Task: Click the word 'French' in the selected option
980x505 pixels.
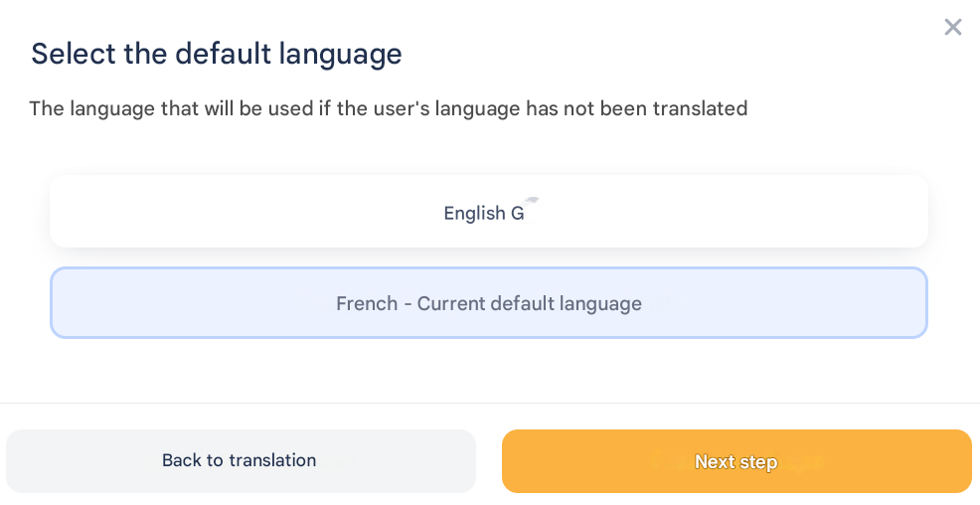Action: click(x=367, y=304)
